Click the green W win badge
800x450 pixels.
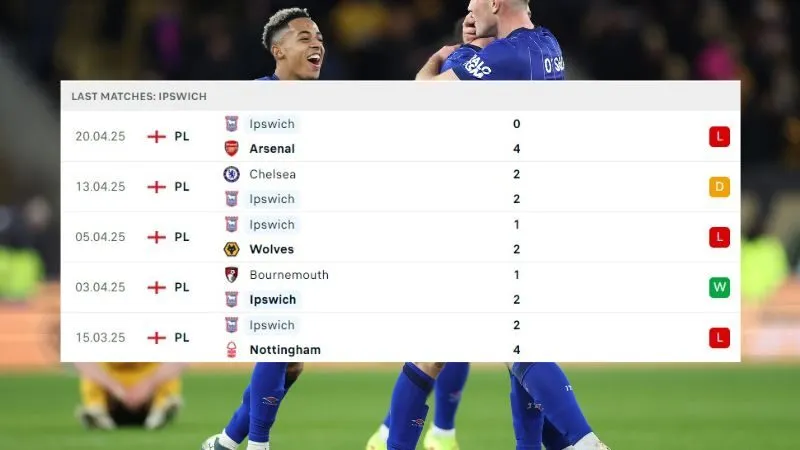point(719,287)
